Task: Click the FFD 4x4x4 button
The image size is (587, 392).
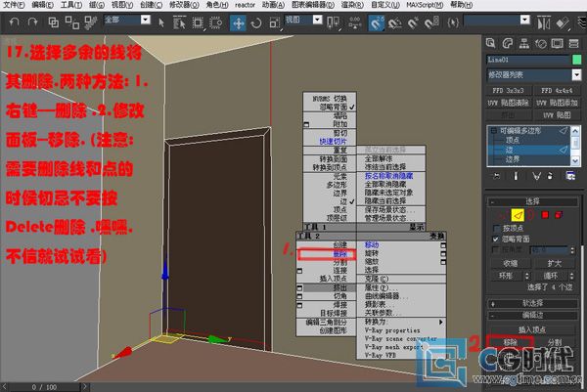Action: coord(557,91)
